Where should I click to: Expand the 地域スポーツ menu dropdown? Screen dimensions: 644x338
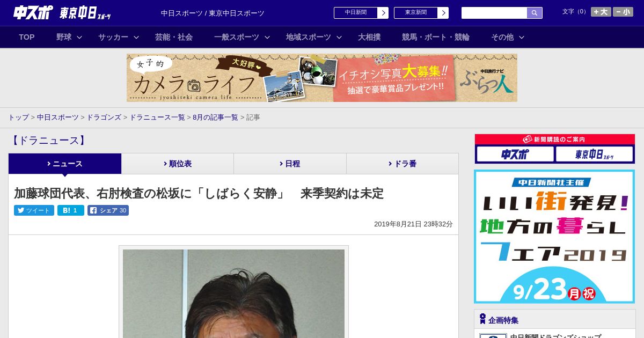coord(313,37)
